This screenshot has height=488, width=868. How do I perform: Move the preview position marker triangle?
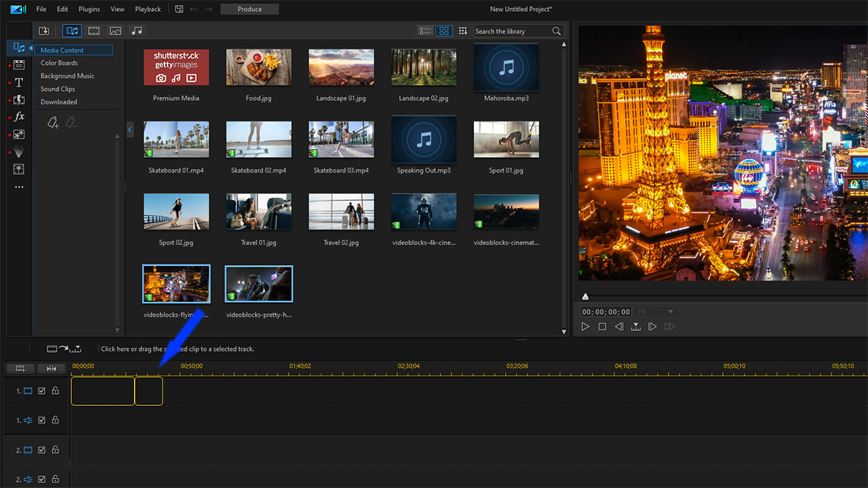(586, 295)
